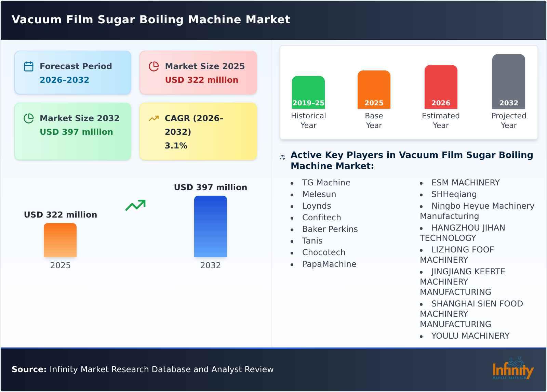547x392 pixels.
Task: Click the '2025' axis label under orange bar
Action: [61, 265]
